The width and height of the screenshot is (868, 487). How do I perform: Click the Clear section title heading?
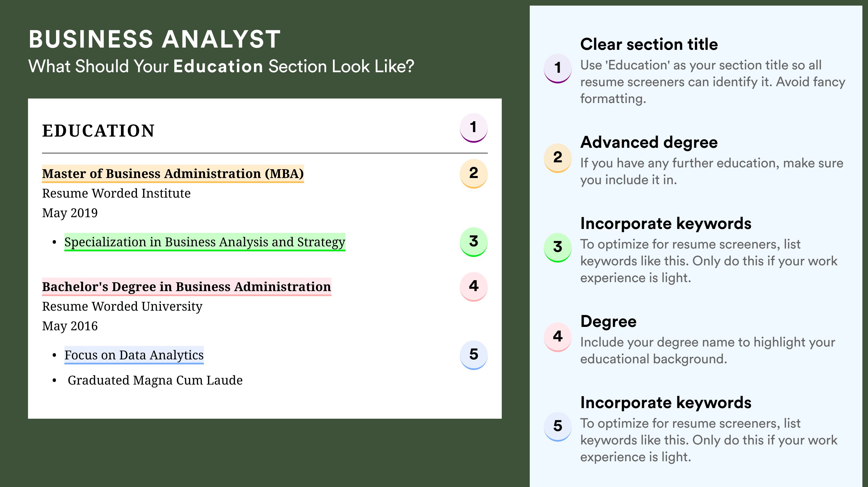649,44
